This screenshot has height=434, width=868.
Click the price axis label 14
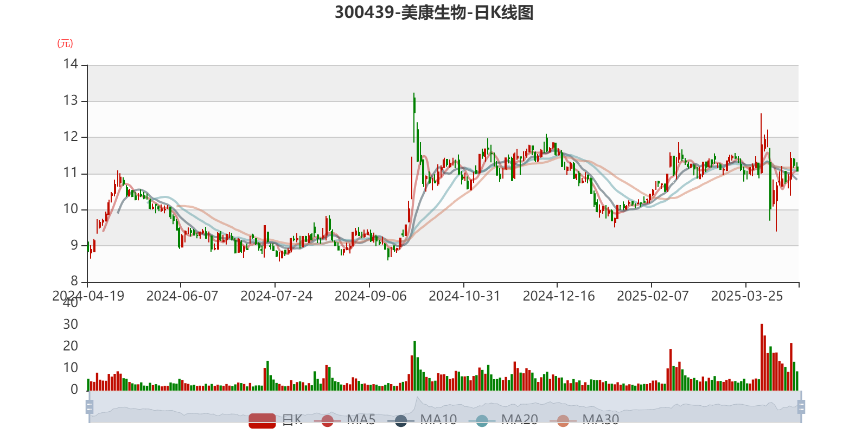coord(71,65)
